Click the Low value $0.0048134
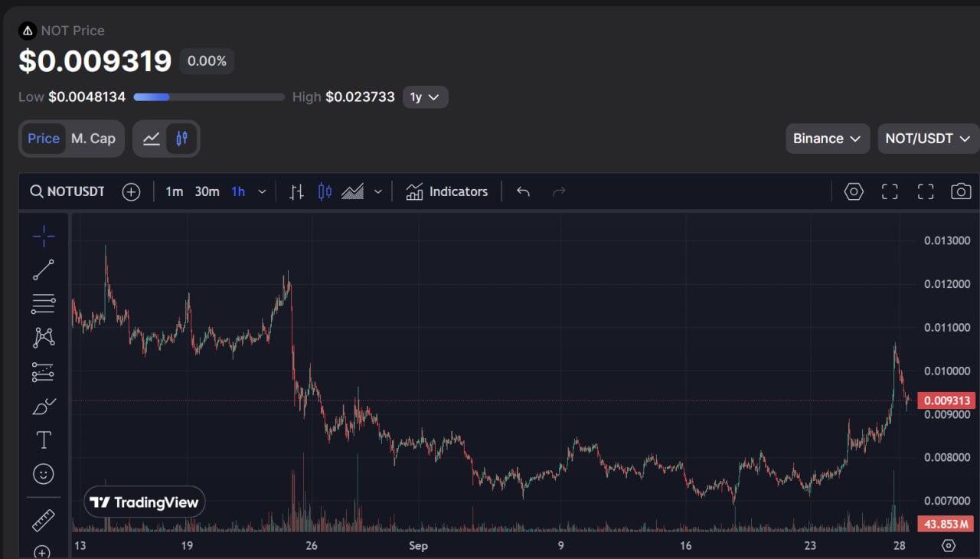The height and width of the screenshot is (559, 980). point(87,97)
